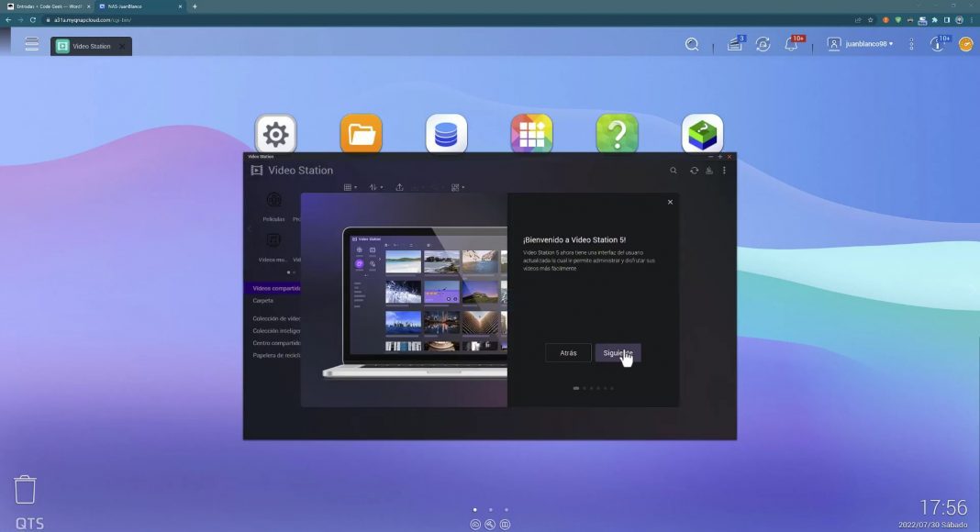Expand the juanblanco98 user dropdown
The image size is (980, 532).
pos(860,44)
